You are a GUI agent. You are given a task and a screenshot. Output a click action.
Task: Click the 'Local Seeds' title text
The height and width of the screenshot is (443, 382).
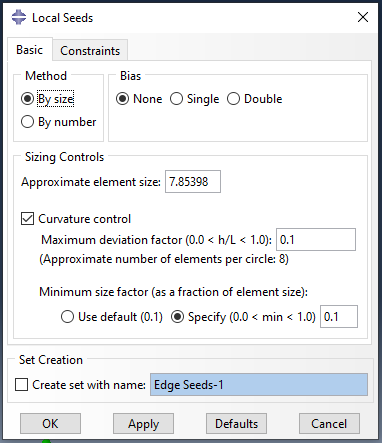point(62,18)
